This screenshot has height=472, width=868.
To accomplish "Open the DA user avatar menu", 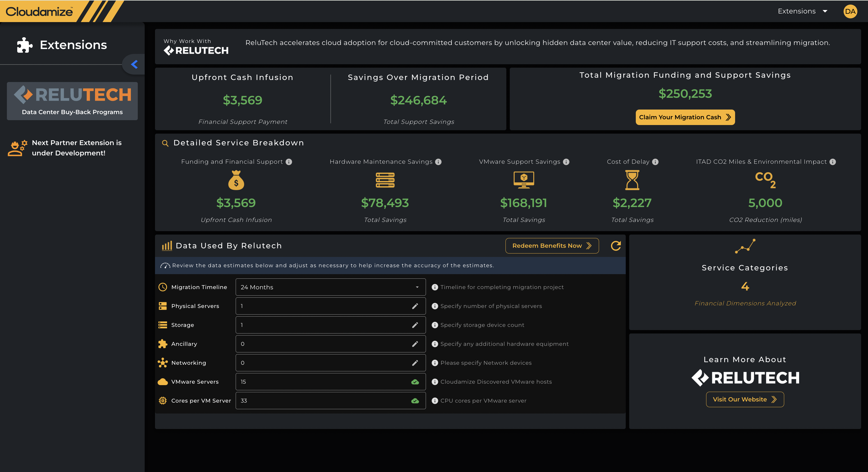I will point(850,11).
